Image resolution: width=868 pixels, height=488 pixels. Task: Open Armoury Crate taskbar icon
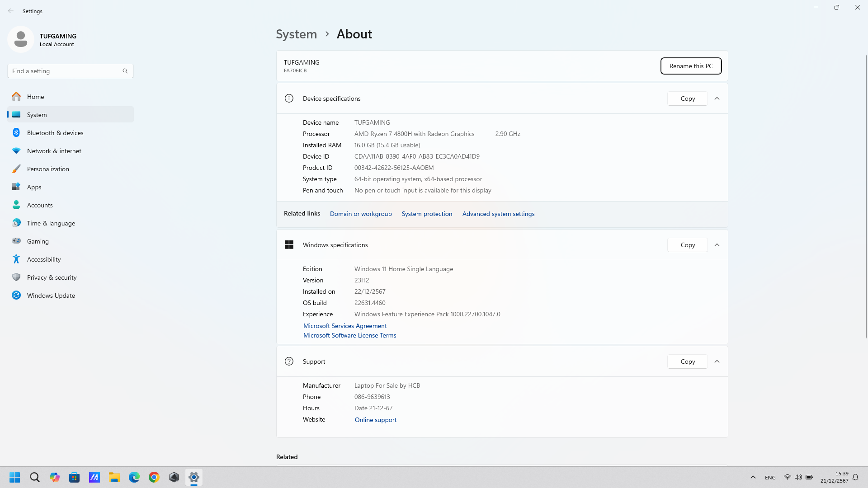coord(174,477)
